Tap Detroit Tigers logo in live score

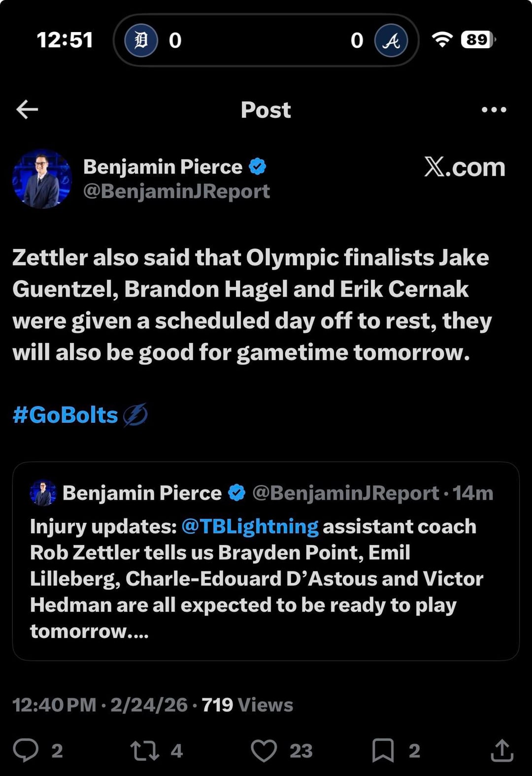click(x=141, y=40)
